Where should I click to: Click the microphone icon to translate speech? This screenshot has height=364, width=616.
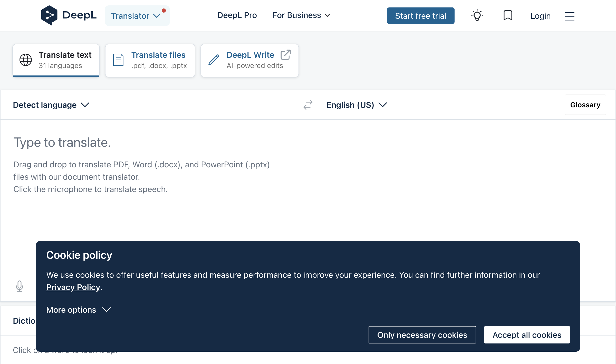click(x=20, y=286)
